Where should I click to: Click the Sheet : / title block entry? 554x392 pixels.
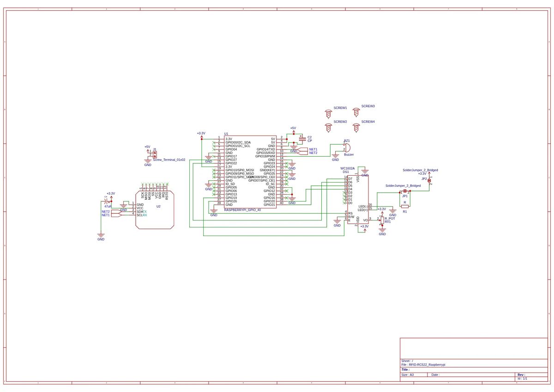coord(407,361)
